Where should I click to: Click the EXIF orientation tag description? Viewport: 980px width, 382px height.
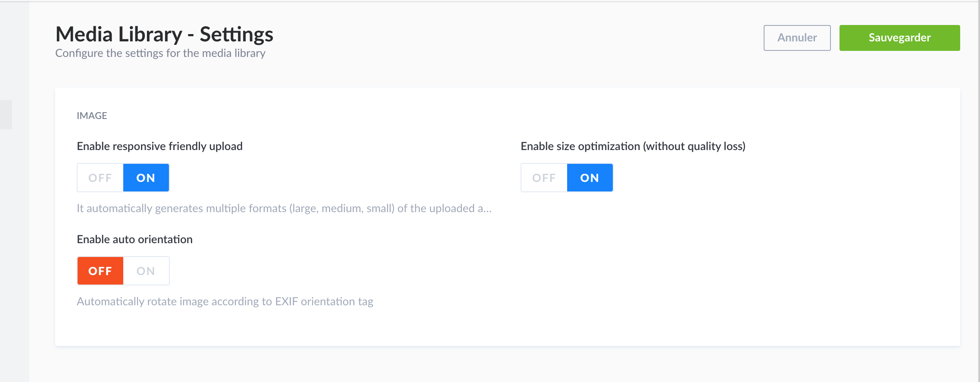pos(225,301)
